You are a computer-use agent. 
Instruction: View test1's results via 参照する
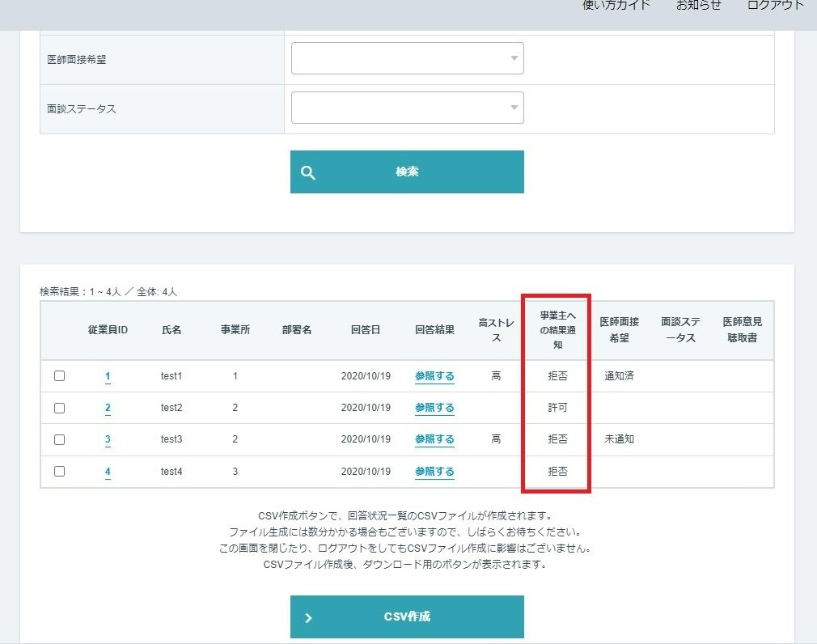click(434, 376)
